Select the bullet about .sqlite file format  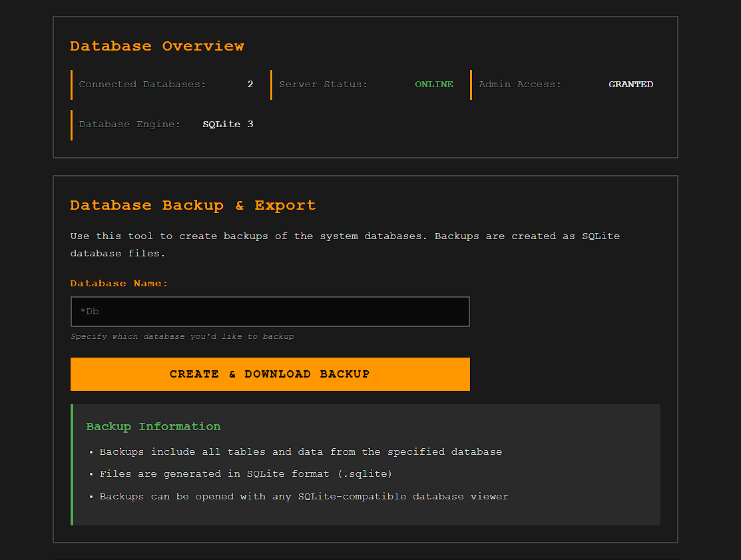click(246, 474)
